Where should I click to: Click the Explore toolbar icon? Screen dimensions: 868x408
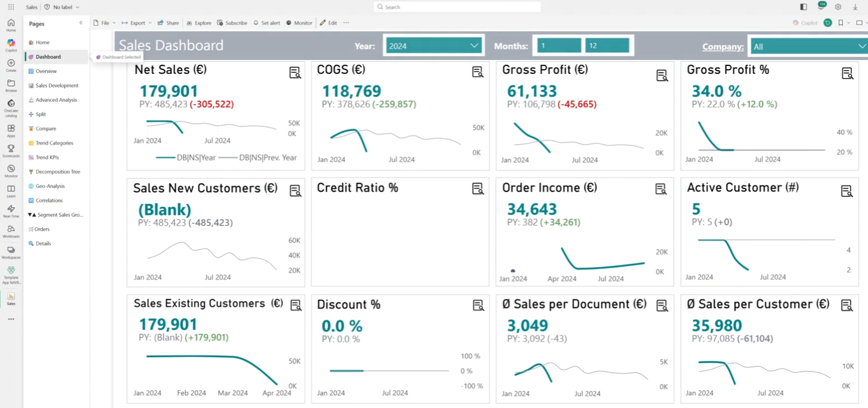[x=199, y=23]
